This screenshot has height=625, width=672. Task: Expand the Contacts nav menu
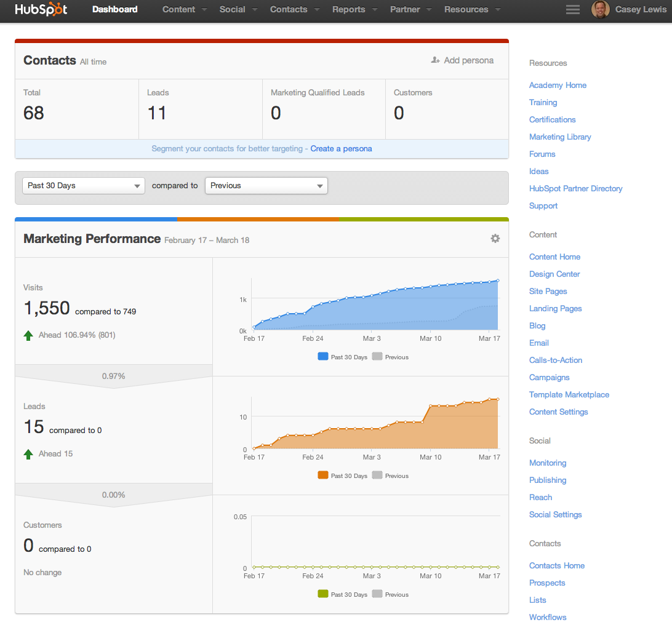click(294, 9)
